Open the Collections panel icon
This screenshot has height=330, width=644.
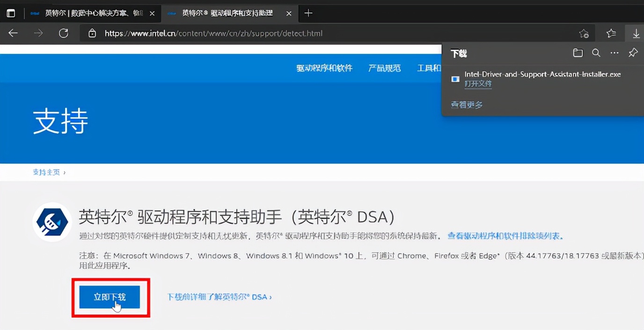coord(611,33)
